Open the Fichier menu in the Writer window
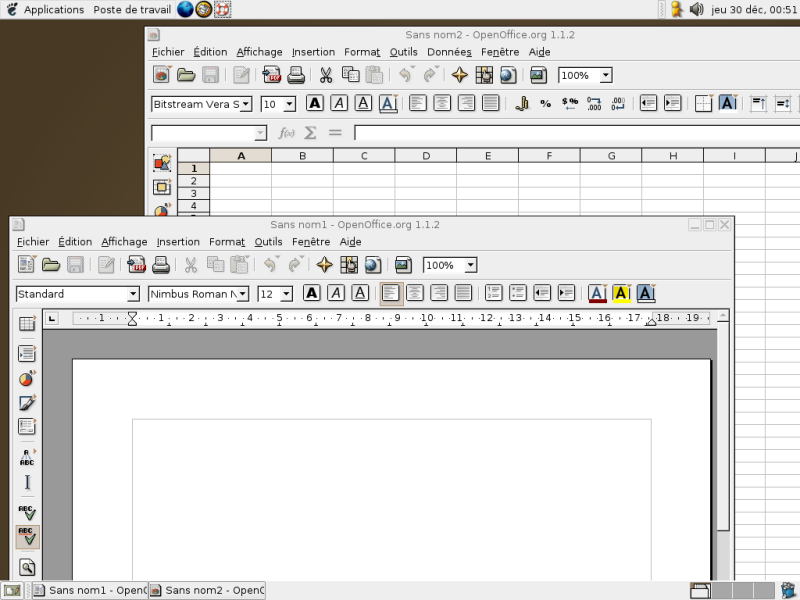800x600 pixels. [x=33, y=242]
